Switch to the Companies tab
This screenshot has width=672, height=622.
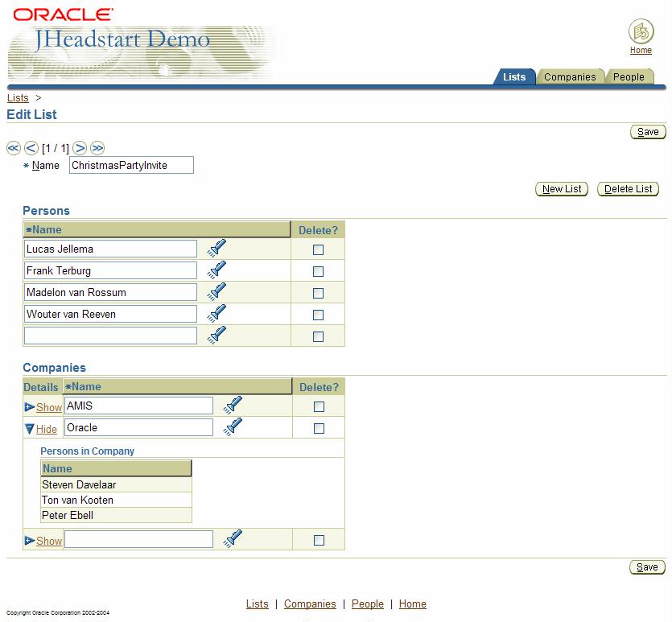pyautogui.click(x=570, y=77)
